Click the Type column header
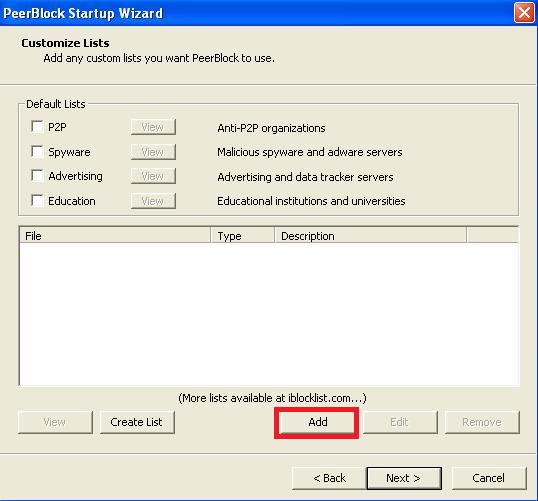The height and width of the screenshot is (501, 538). click(243, 236)
